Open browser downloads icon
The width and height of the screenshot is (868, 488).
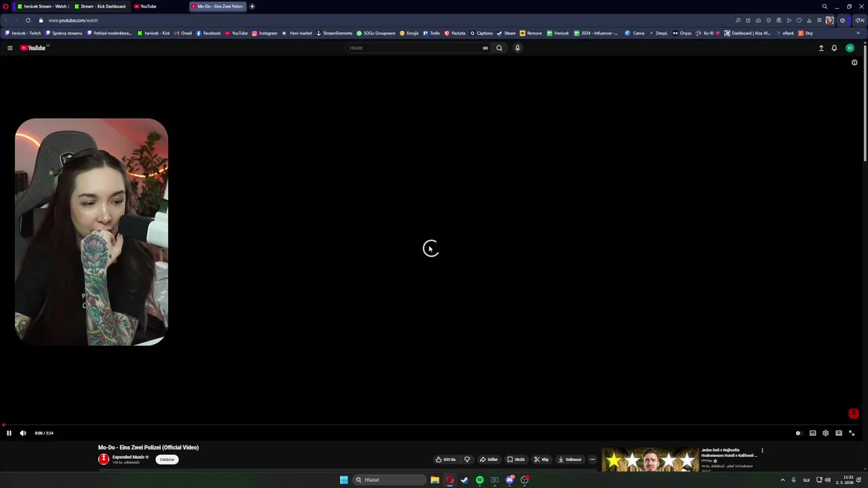coord(809,20)
